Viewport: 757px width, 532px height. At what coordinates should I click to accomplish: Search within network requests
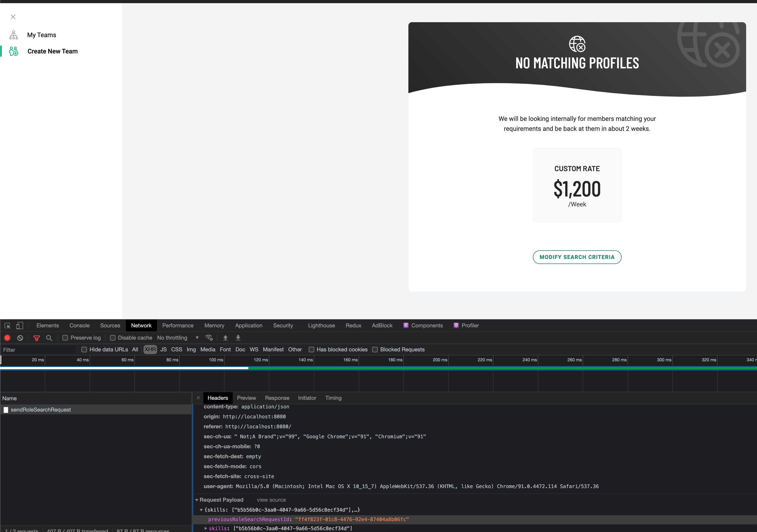pos(49,338)
